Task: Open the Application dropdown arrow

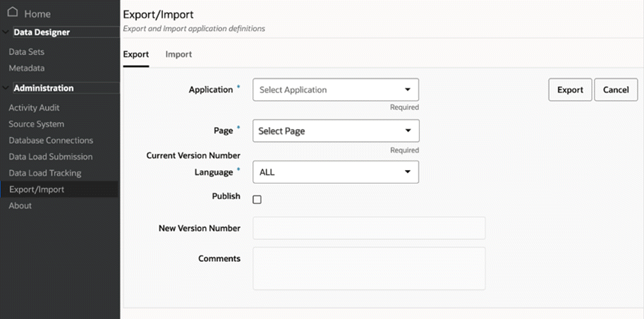Action: click(x=407, y=90)
